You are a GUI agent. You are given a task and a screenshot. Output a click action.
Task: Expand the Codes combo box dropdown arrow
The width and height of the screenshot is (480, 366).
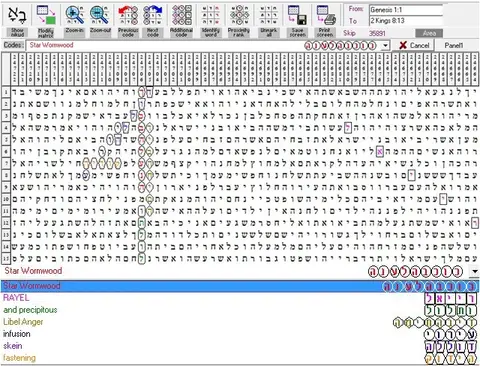(386, 45)
